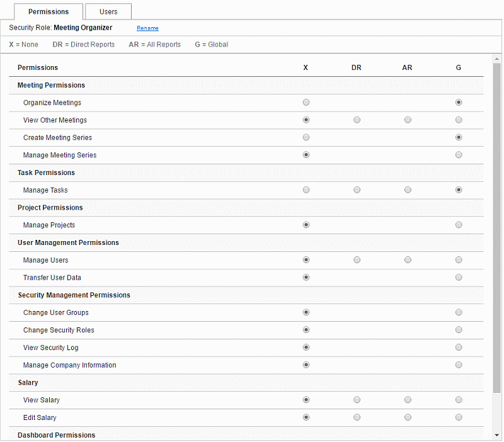Click the scrollbar up arrow
The height and width of the screenshot is (442, 504).
coord(496,59)
